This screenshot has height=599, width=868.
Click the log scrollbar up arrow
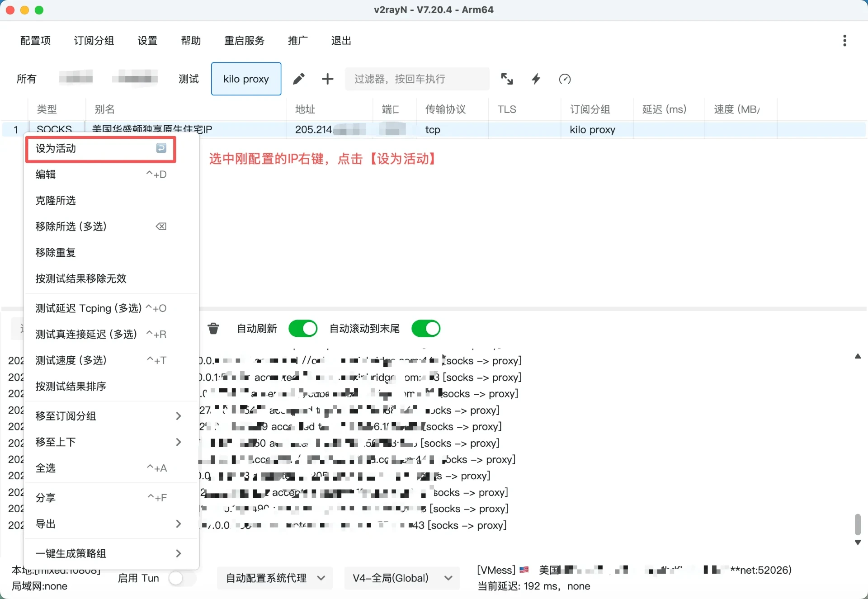pos(858,356)
